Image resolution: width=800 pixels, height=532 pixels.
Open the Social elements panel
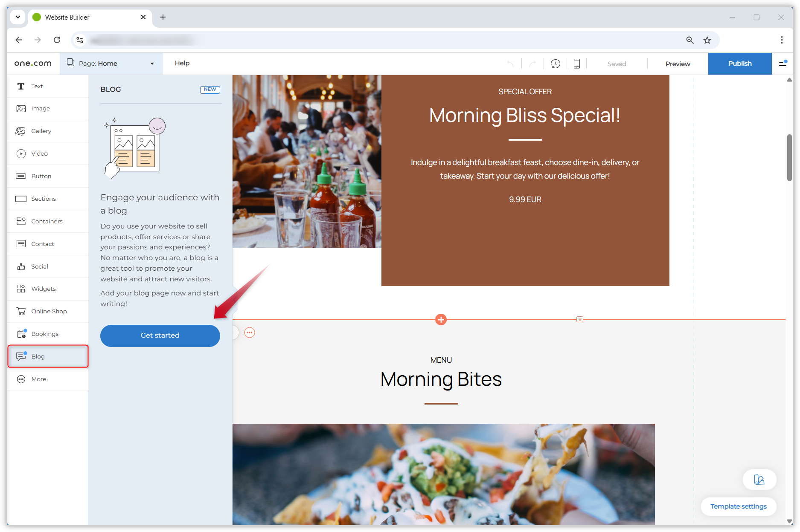(x=39, y=266)
